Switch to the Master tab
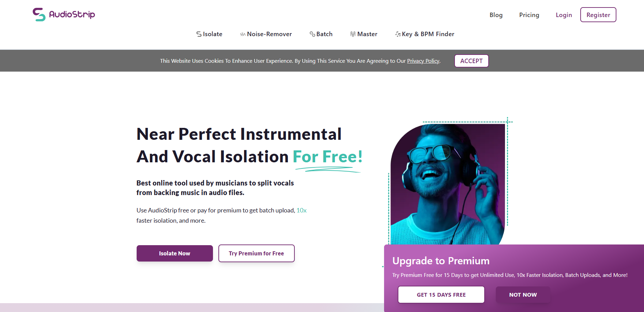The height and width of the screenshot is (312, 644). pos(367,34)
